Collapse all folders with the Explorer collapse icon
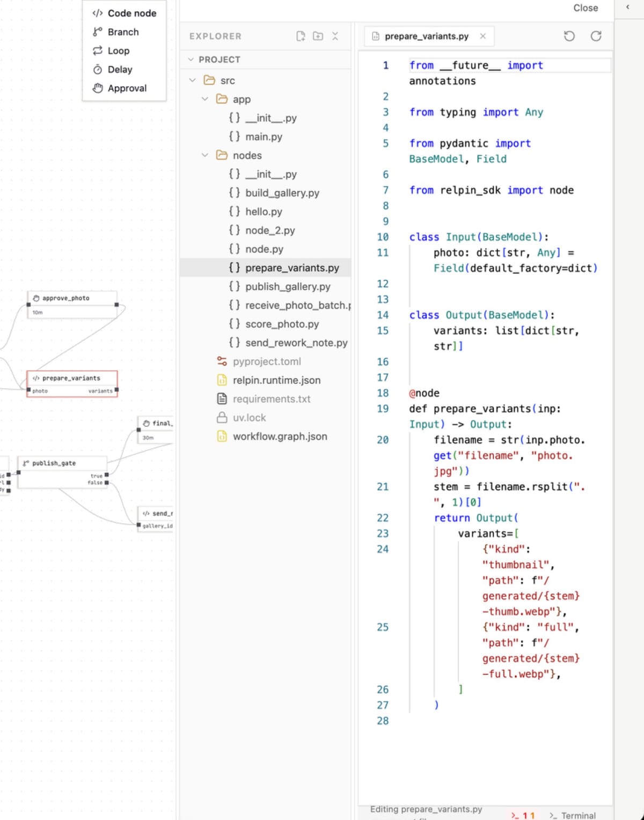The height and width of the screenshot is (820, 644). 335,36
